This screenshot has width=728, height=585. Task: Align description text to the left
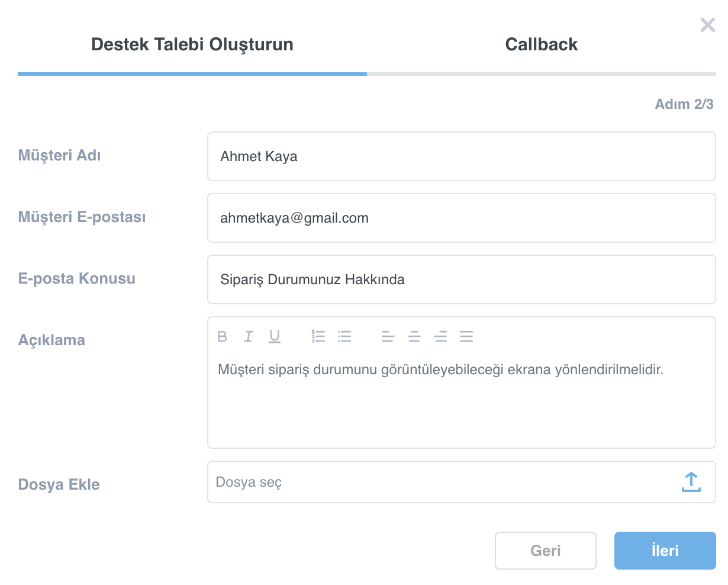point(388,337)
